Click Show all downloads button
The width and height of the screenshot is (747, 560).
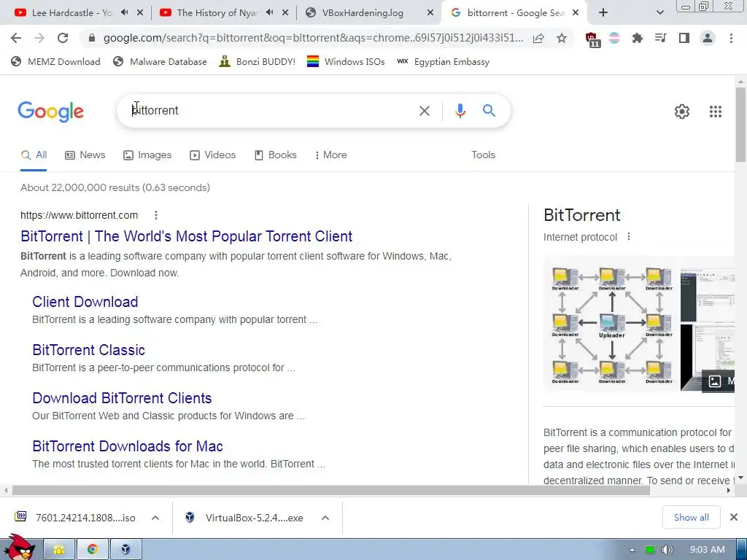(x=691, y=517)
